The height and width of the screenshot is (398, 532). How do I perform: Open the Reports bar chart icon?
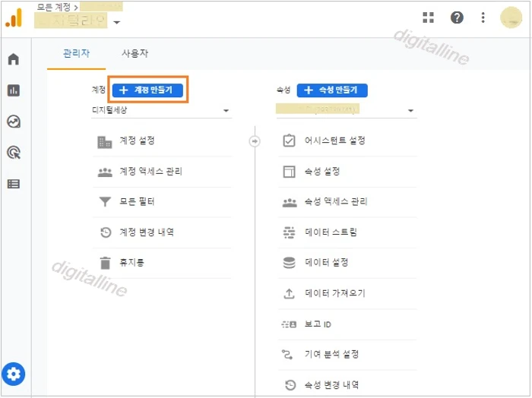point(14,90)
